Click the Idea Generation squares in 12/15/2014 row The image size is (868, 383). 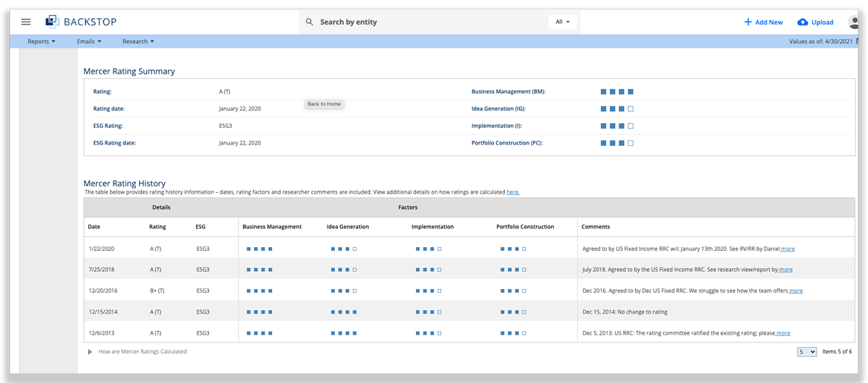point(344,312)
